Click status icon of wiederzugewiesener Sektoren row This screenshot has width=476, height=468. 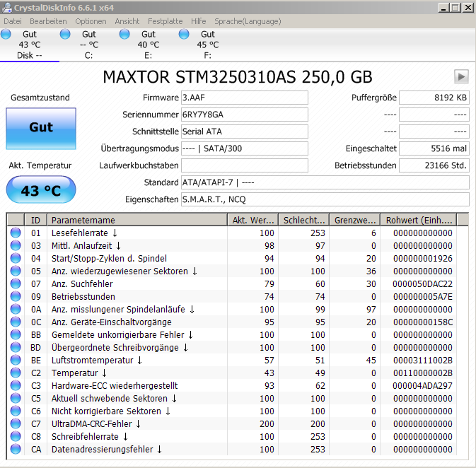[x=16, y=271]
